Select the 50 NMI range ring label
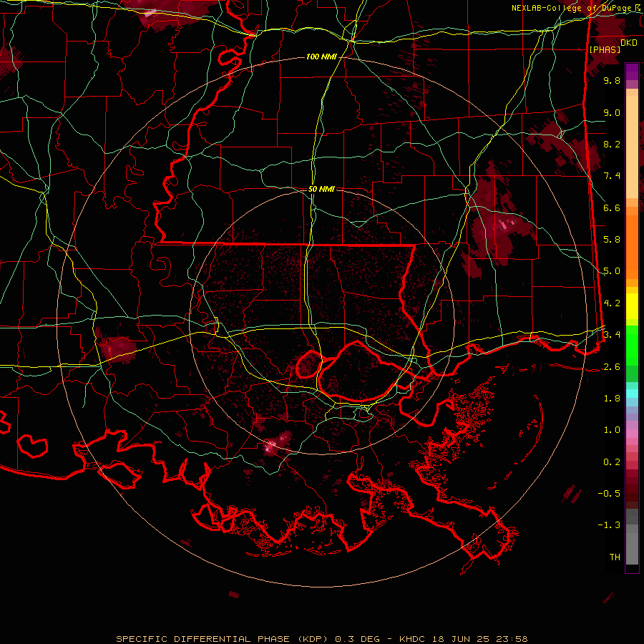 (321, 189)
